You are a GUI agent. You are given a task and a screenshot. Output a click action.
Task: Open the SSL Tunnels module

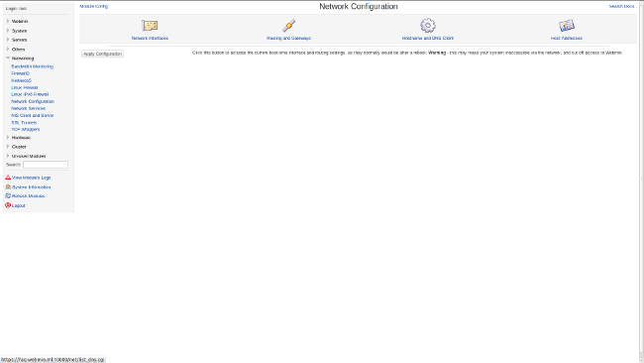24,123
